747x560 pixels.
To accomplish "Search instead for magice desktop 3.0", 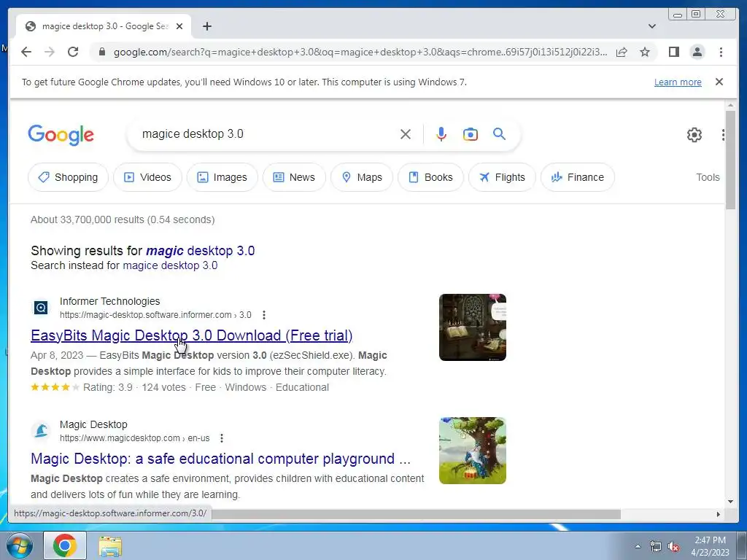I will 170,265.
